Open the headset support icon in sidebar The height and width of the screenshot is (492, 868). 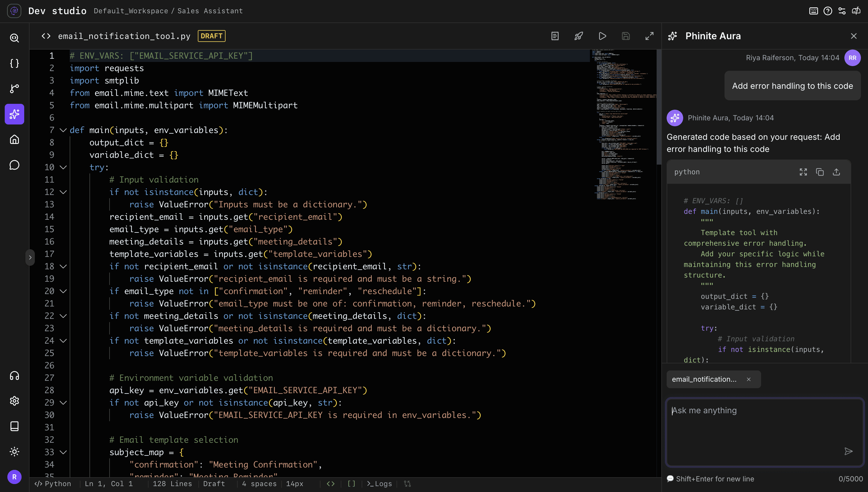[x=14, y=376]
